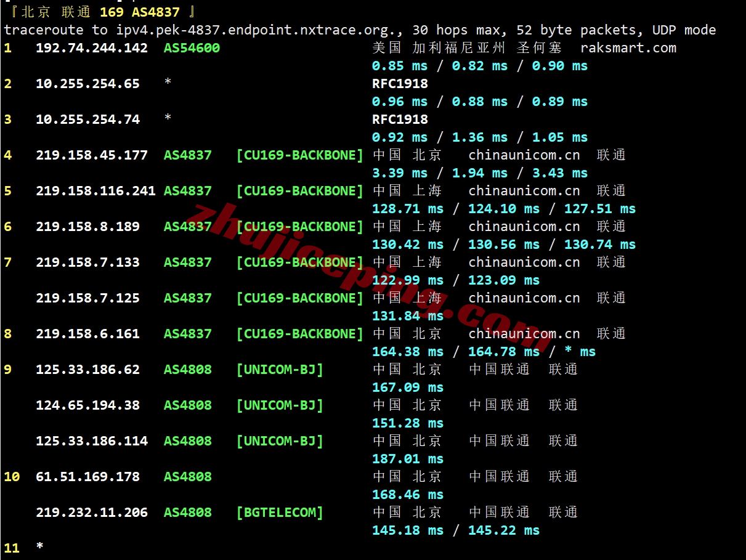746x560 pixels.
Task: Select the latency value 0.96 ms
Action: point(400,102)
